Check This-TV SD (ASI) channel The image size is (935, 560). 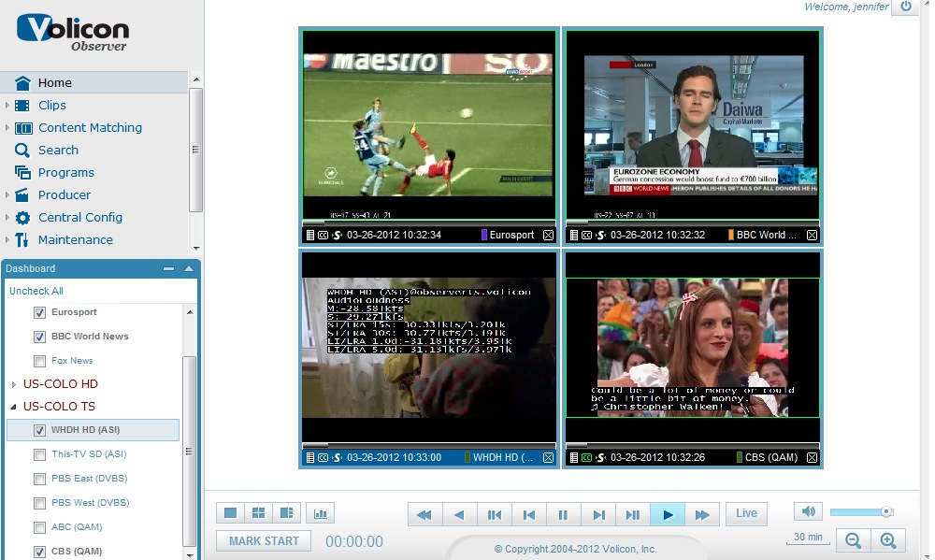pos(40,454)
